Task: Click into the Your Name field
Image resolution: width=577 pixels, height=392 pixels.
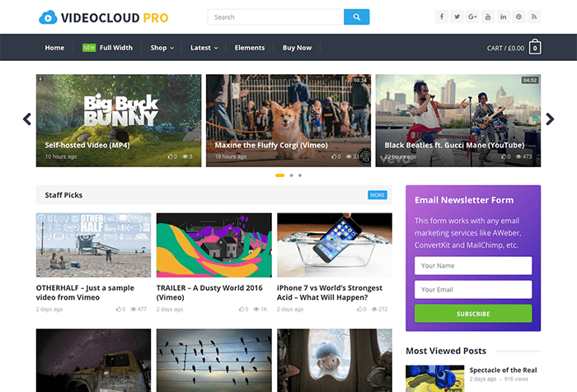Action: [x=473, y=266]
